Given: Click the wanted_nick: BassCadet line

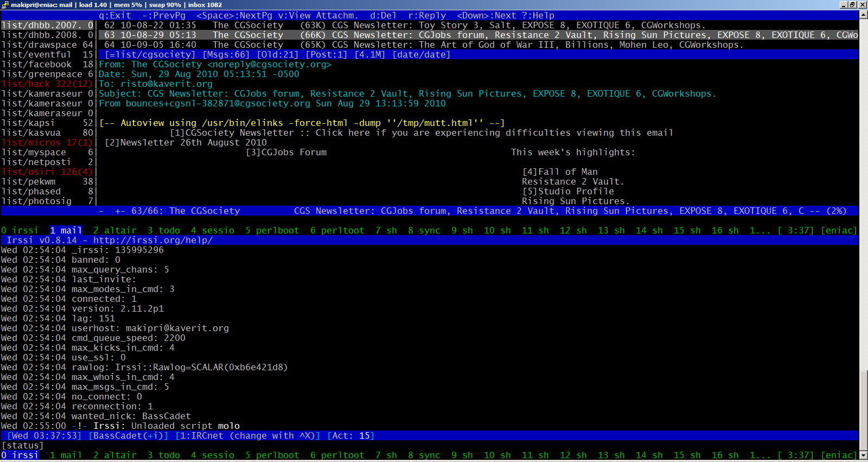Looking at the screenshot, I should point(96,416).
